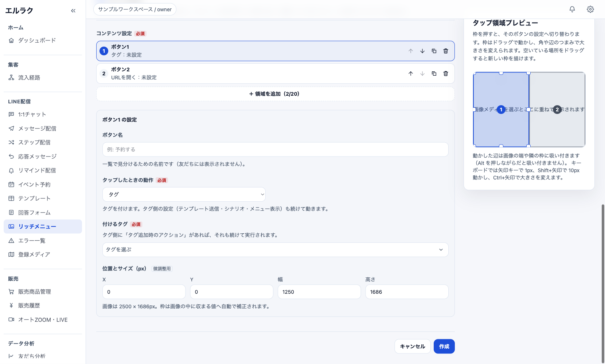Select tap region 2 in the preview
Image resolution: width=605 pixels, height=364 pixels.
click(x=557, y=110)
